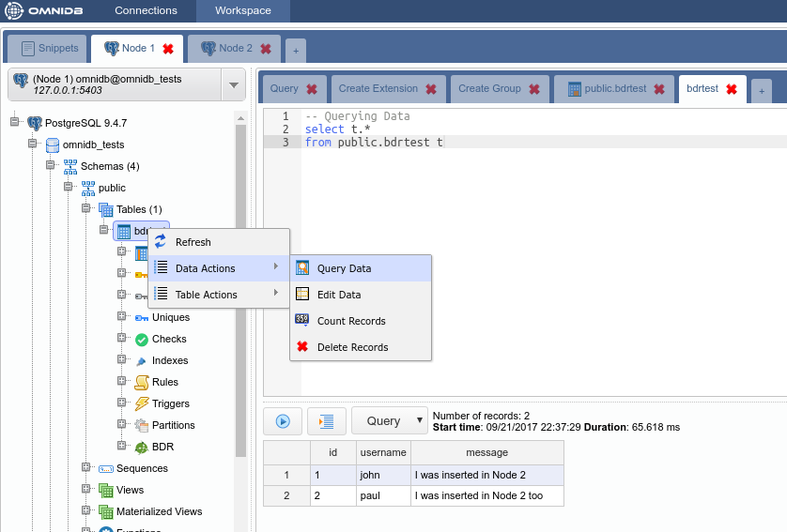
Task: Collapse the PostgreSQL 9.4.7 node
Action: (15, 123)
